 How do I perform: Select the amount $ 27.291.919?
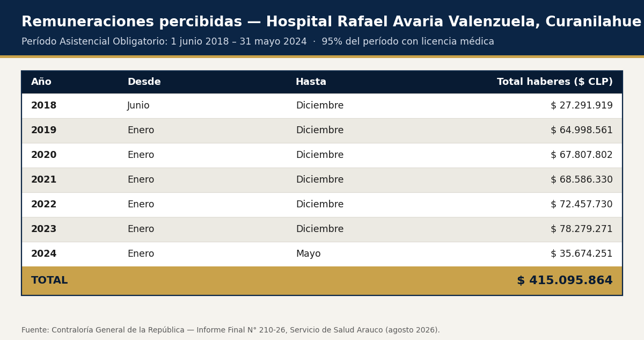581,106
